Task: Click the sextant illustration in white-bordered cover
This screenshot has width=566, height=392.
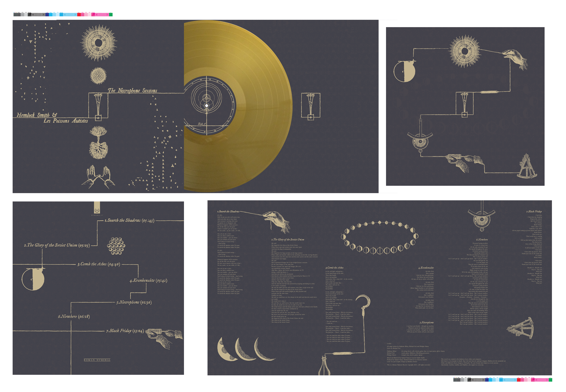Action: tap(527, 167)
